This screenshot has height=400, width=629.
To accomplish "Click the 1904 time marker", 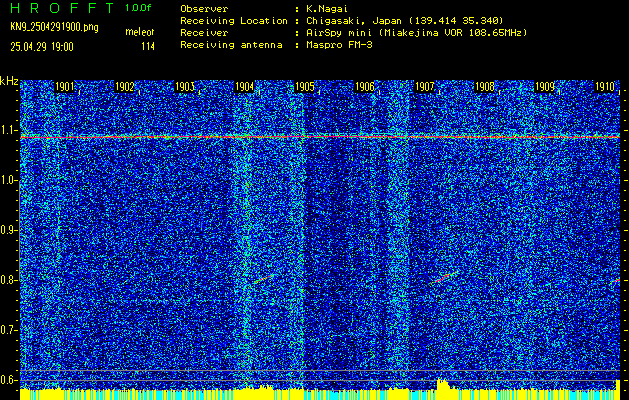I will [x=244, y=87].
